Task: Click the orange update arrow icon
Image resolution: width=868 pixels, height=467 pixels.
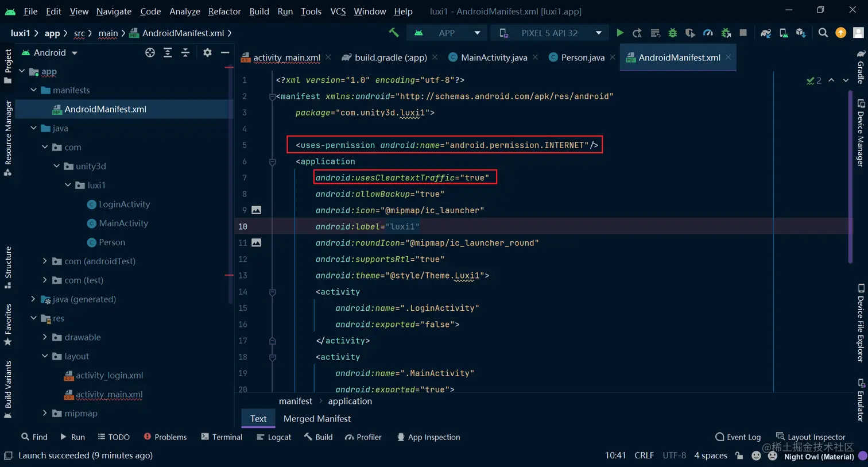Action: tap(841, 33)
